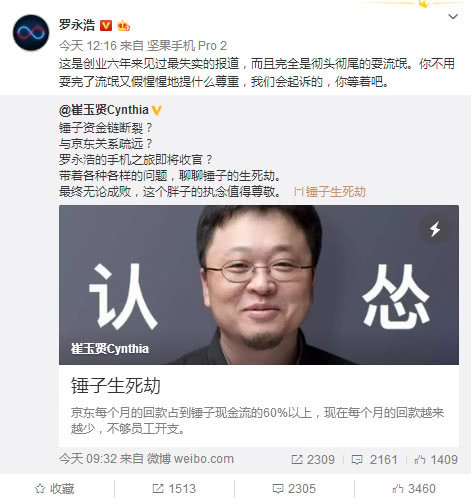Like the original post showing 1409
This screenshot has width=471, height=504.
(436, 460)
